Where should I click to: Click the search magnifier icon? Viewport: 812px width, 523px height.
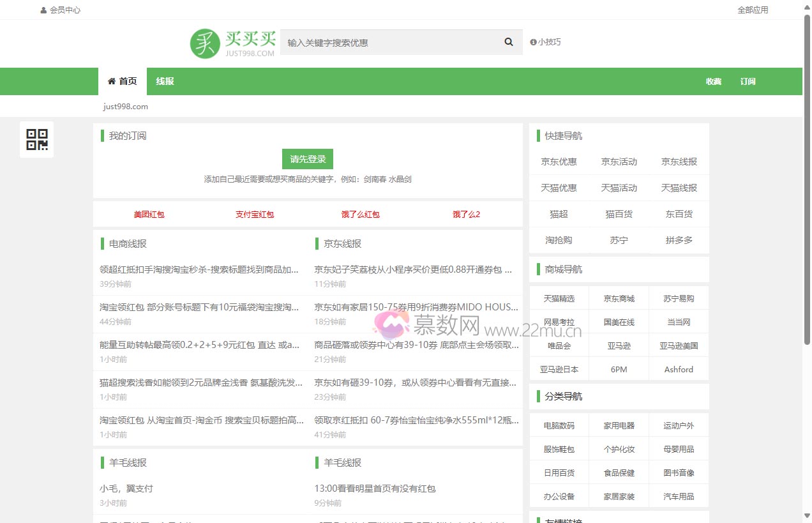point(508,42)
